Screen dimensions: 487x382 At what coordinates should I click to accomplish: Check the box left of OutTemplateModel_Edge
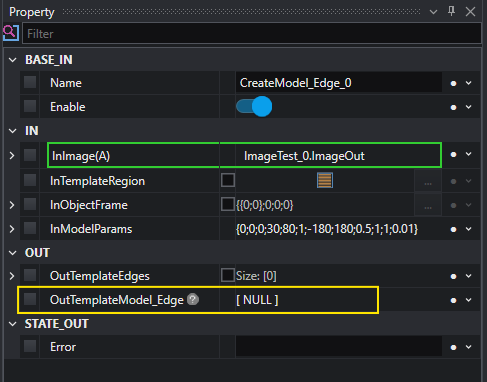tap(30, 299)
